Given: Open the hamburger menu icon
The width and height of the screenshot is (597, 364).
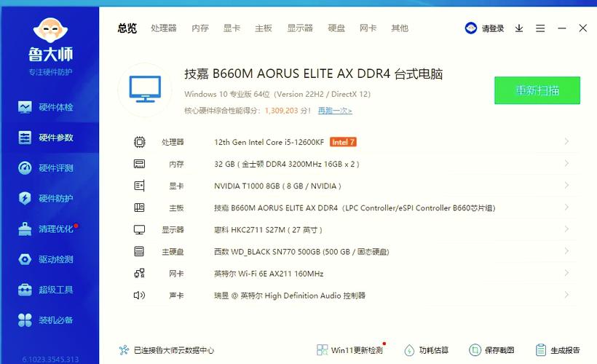Looking at the screenshot, I should (540, 28).
